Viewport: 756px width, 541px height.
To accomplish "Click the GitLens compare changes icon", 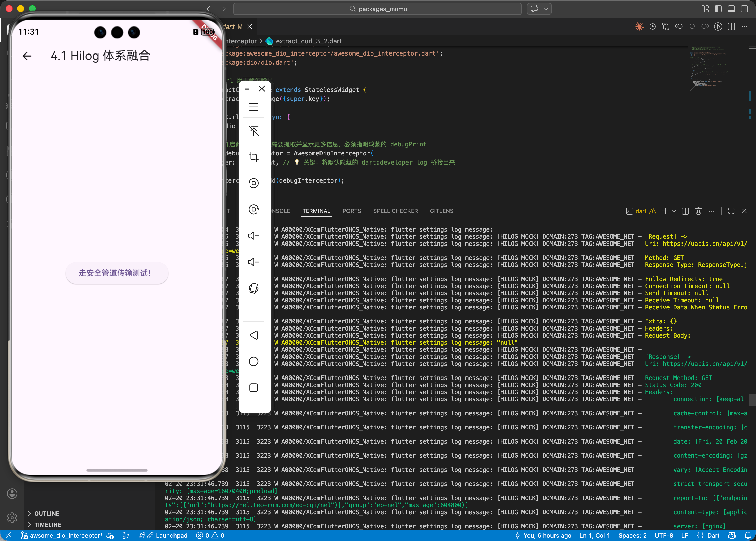I will [x=665, y=27].
